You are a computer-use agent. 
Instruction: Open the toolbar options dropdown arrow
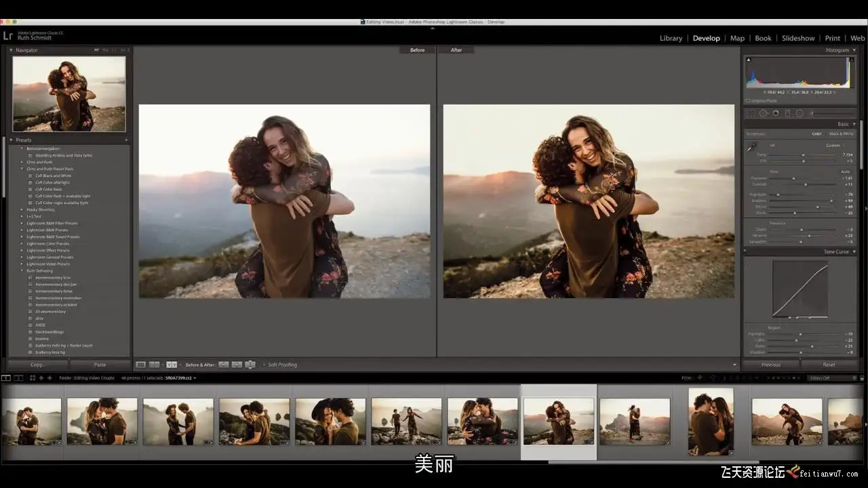[x=734, y=365]
